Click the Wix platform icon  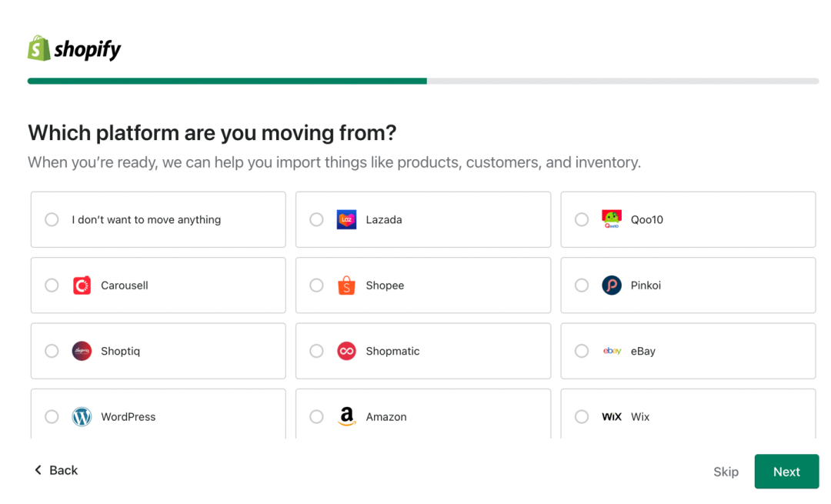pos(612,416)
